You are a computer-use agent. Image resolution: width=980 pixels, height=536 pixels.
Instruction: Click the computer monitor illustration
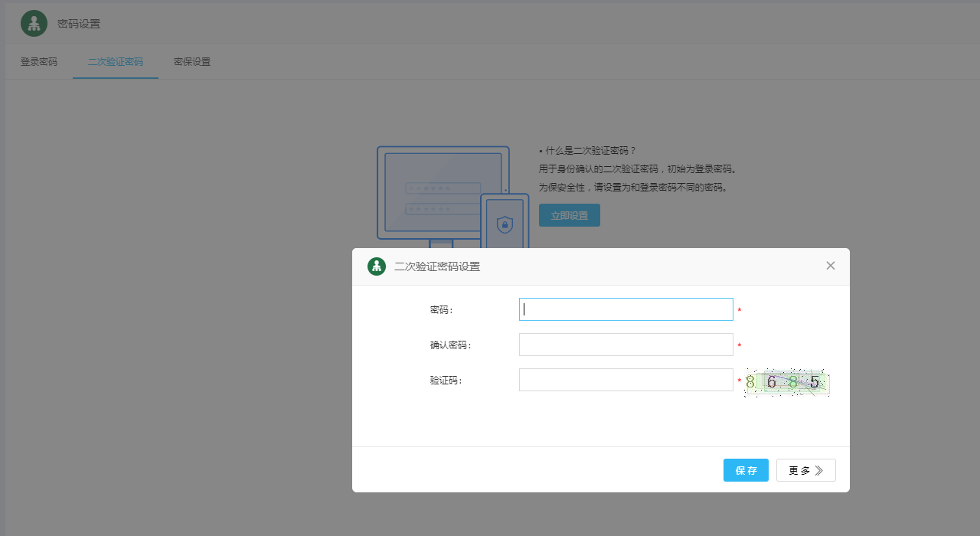point(443,192)
